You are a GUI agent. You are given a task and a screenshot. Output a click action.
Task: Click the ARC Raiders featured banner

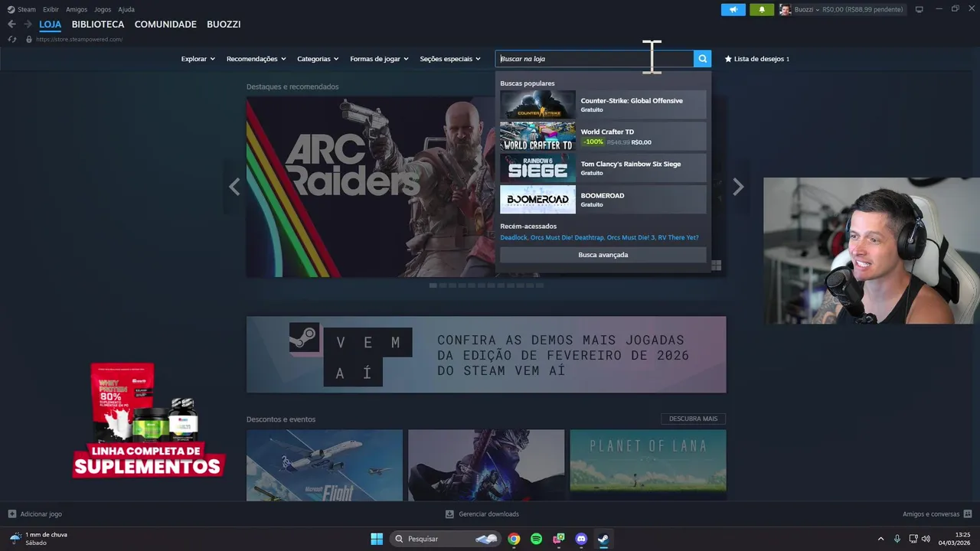pos(371,187)
